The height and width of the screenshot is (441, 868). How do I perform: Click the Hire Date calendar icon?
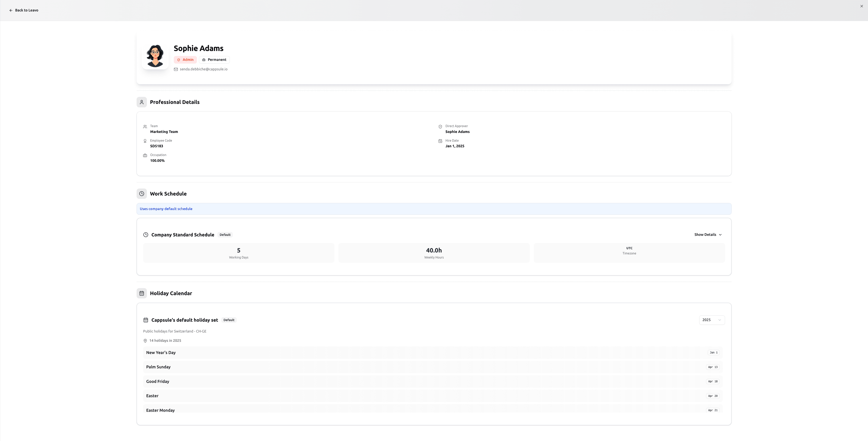click(440, 141)
